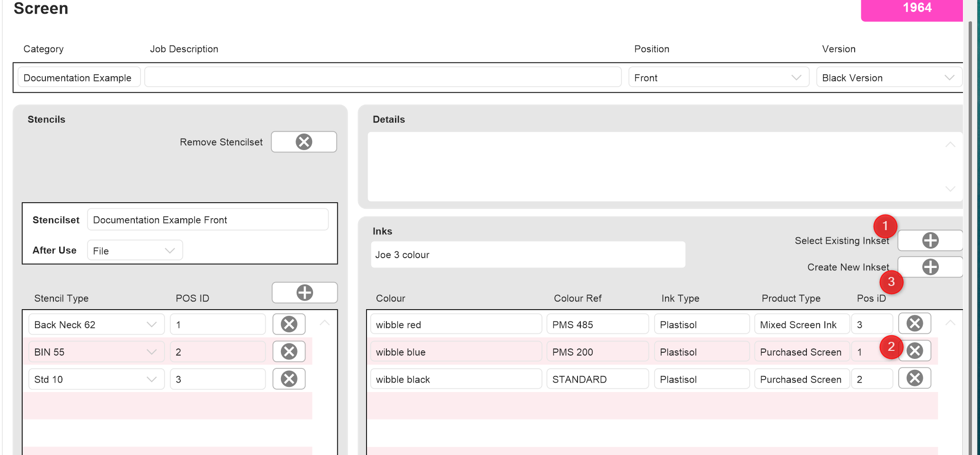Click the wibble red colour field

click(456, 324)
